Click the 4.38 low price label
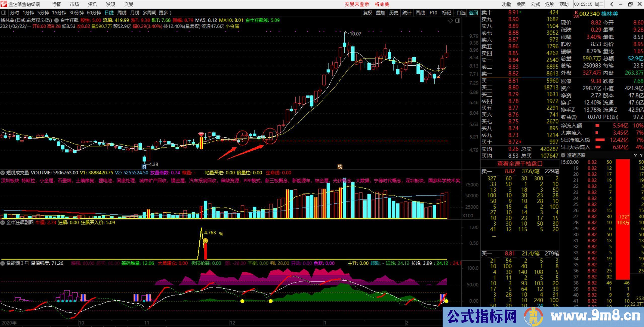Image resolution: width=644 pixels, height=327 pixels. coord(153,165)
